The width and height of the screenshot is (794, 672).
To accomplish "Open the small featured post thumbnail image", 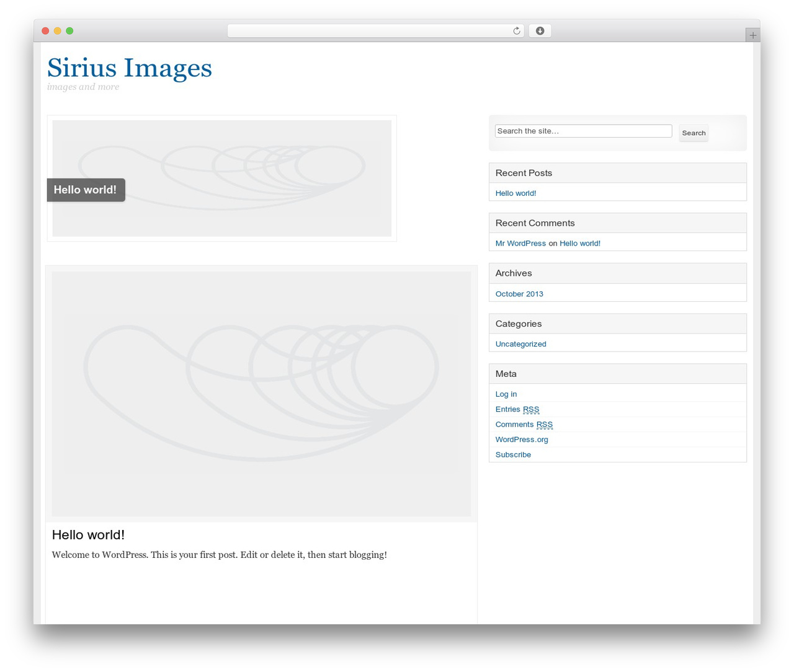I will (221, 178).
